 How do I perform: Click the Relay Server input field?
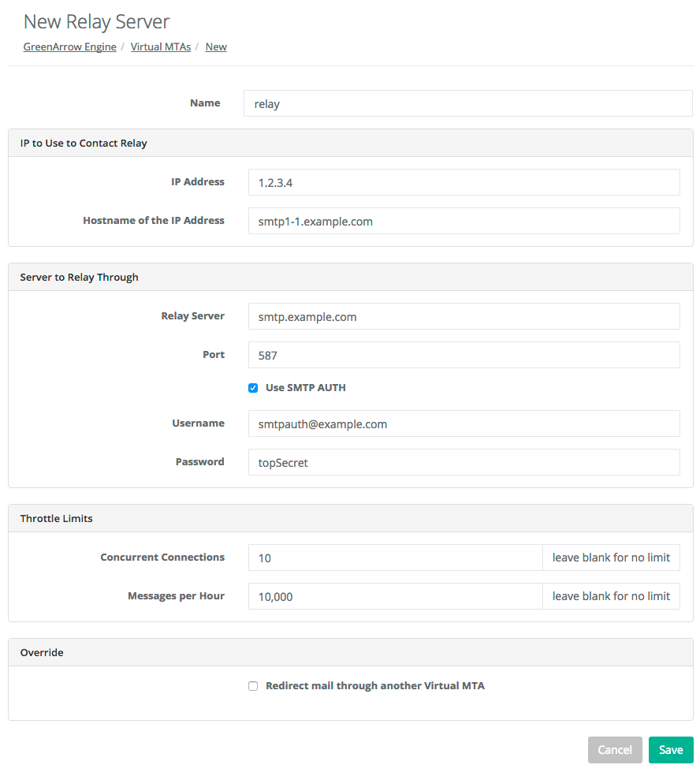point(463,316)
